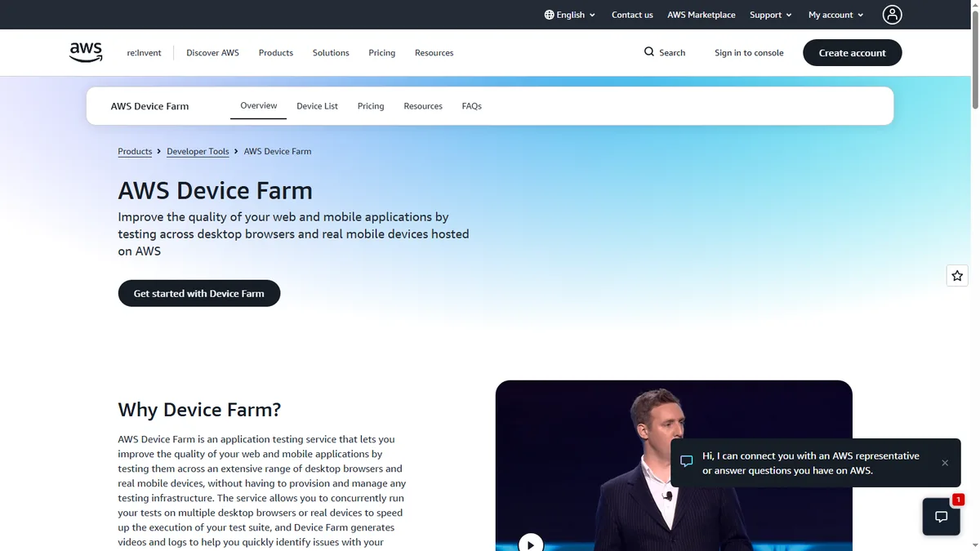Open Contact us link
The image size is (980, 551).
click(632, 15)
